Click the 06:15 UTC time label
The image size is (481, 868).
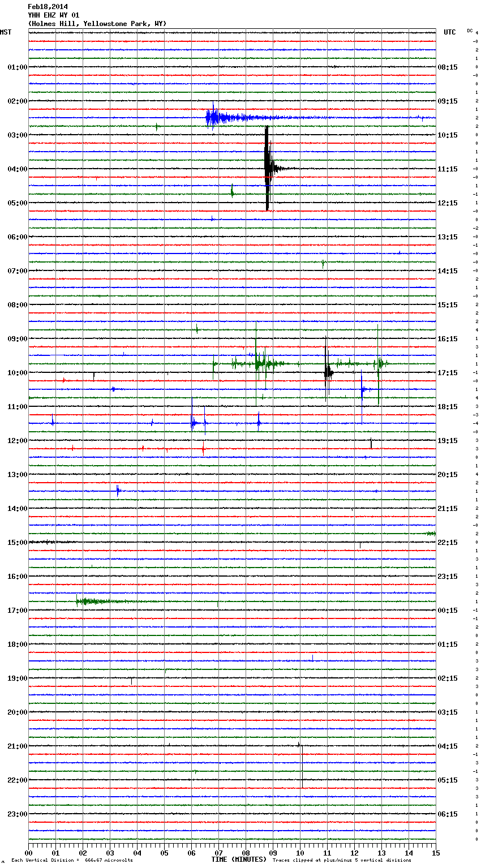(448, 814)
